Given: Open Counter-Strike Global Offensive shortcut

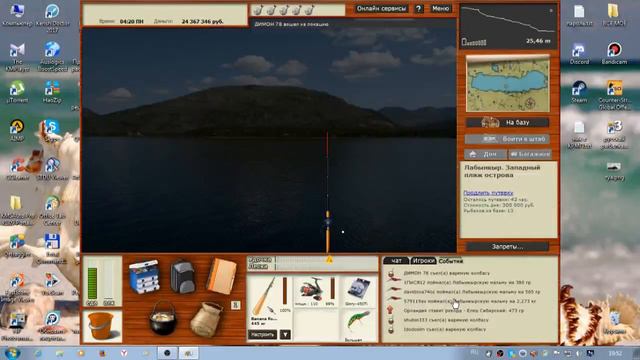Looking at the screenshot, I should click(x=614, y=94).
